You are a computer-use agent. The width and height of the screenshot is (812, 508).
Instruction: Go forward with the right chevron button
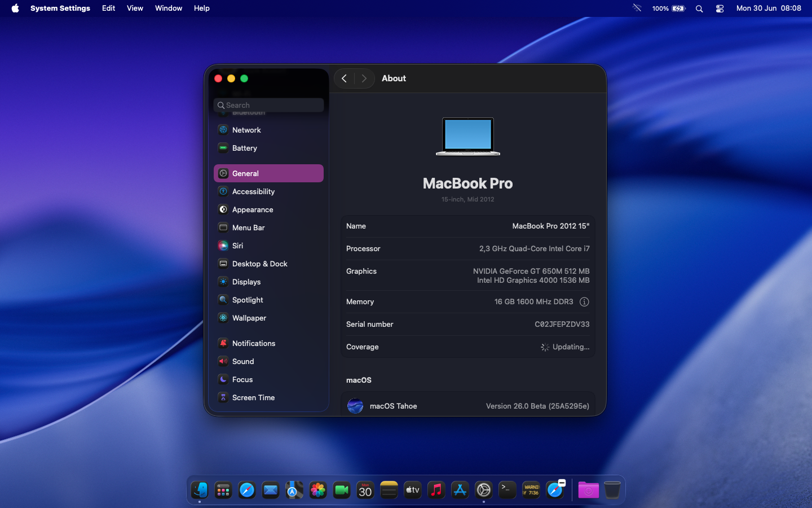364,78
